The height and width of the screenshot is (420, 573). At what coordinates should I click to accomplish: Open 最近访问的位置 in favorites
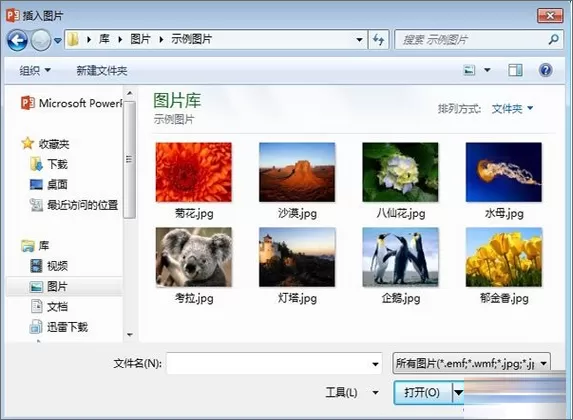click(x=74, y=205)
